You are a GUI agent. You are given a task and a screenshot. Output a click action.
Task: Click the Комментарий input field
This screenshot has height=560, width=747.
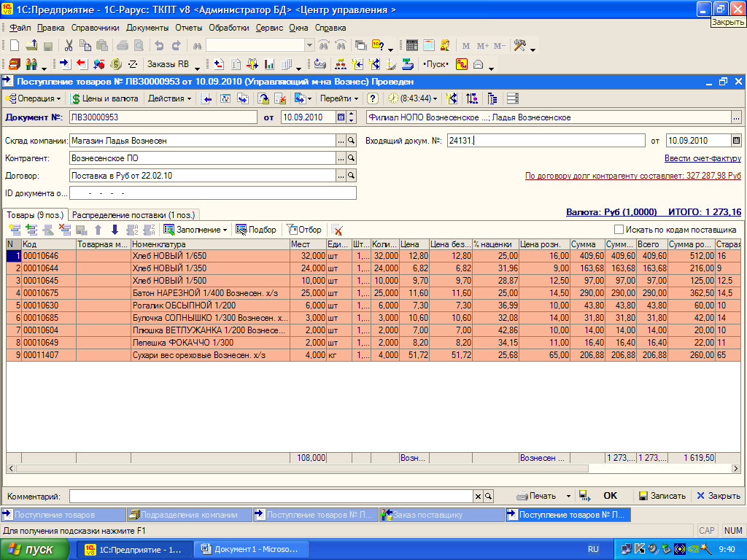[271, 496]
